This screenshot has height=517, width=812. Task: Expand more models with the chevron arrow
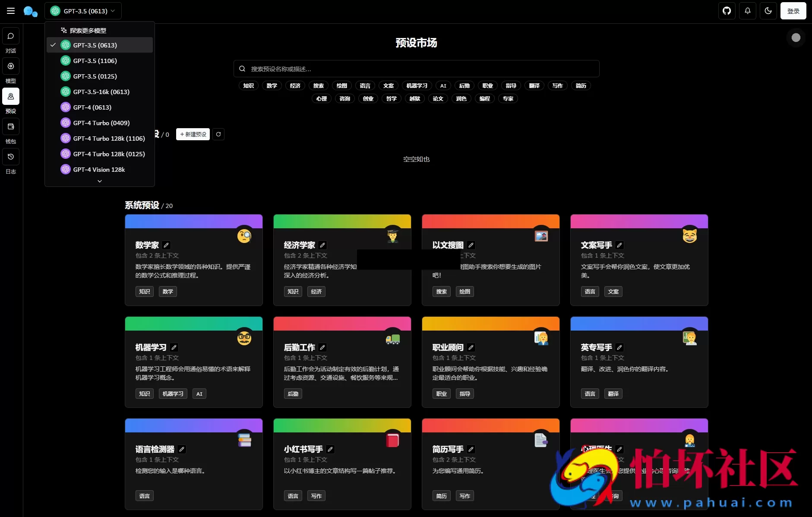point(99,181)
